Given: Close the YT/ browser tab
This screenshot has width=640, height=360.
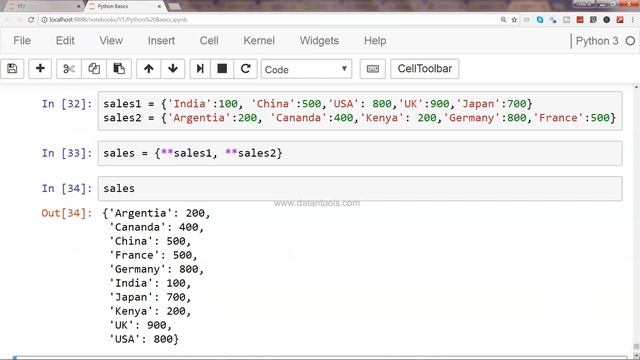Looking at the screenshot, I should coord(78,6).
